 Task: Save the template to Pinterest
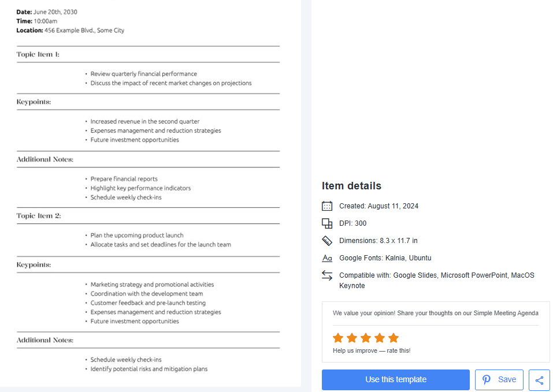point(499,380)
